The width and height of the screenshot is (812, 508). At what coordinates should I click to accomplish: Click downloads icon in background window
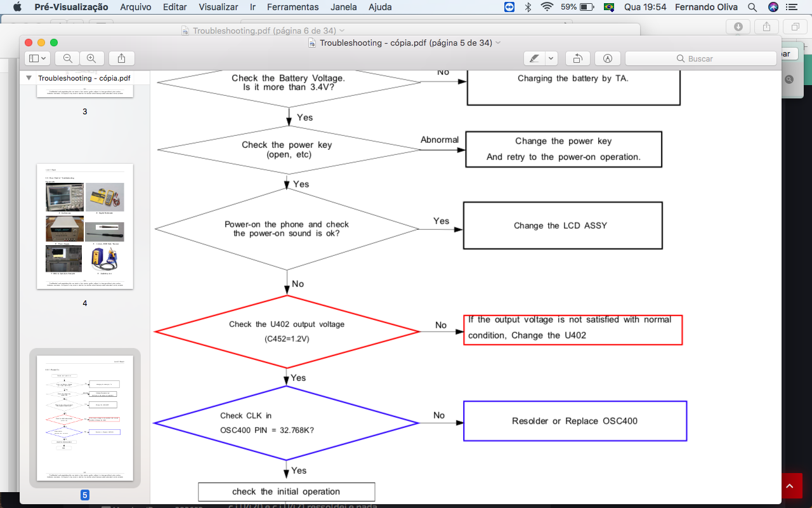click(738, 27)
